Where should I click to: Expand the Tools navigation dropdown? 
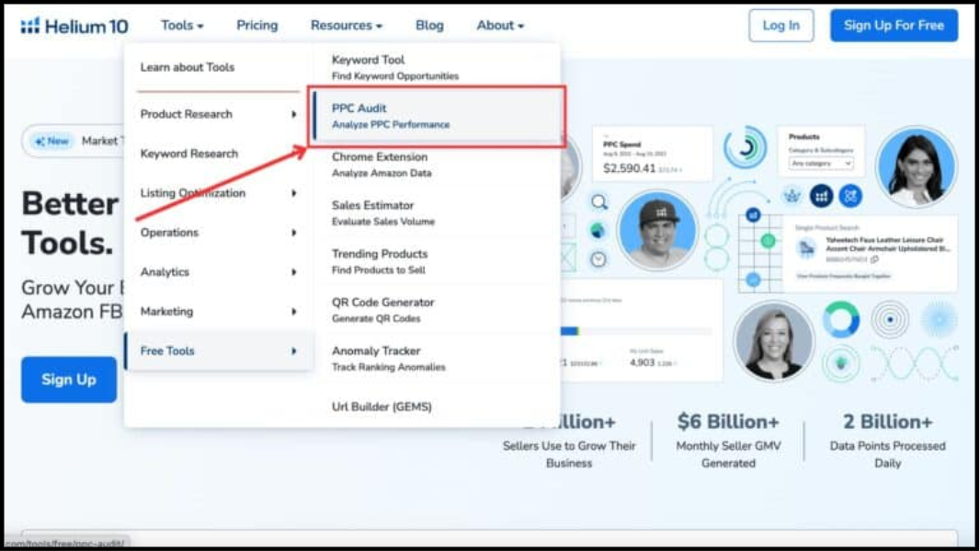pyautogui.click(x=182, y=26)
